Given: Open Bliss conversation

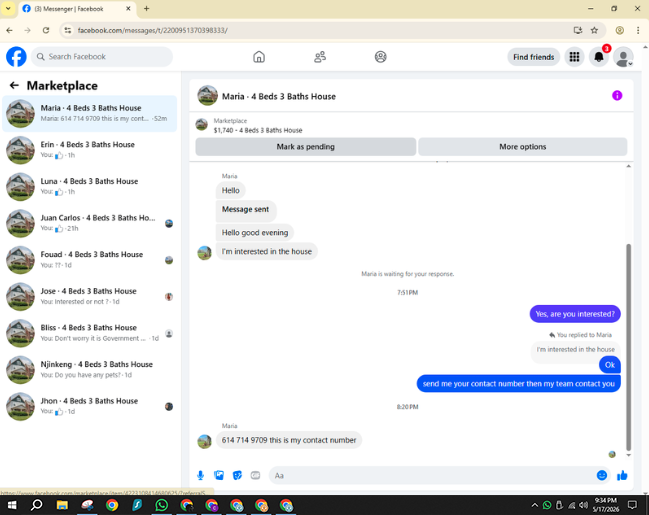Looking at the screenshot, I should click(89, 333).
